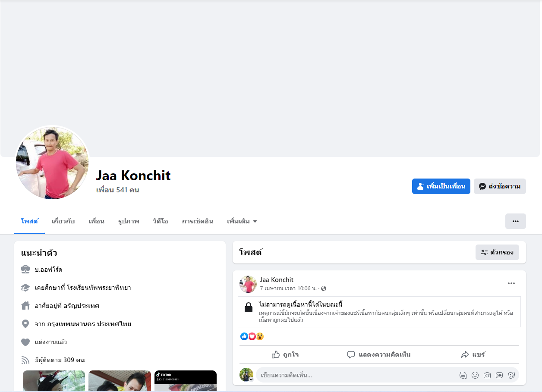Click the briefcase icon beside บ.ออฟโร้ด
This screenshot has height=392, width=542.
[x=25, y=270]
